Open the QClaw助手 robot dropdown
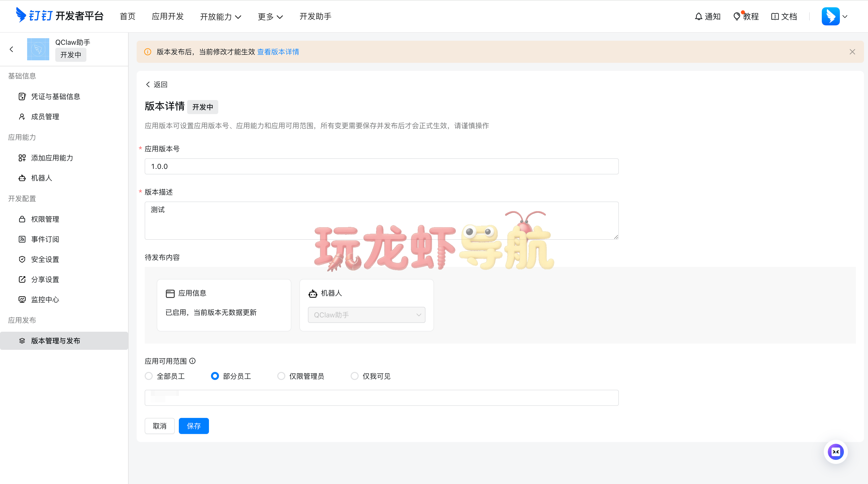868x484 pixels. click(367, 315)
